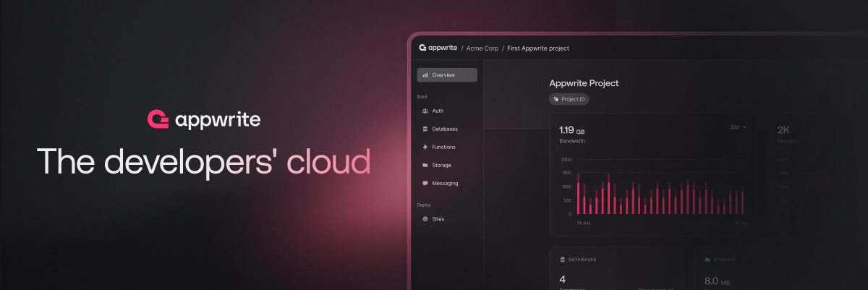Expand the 30d time range dropdown
868x290 pixels.
(737, 127)
